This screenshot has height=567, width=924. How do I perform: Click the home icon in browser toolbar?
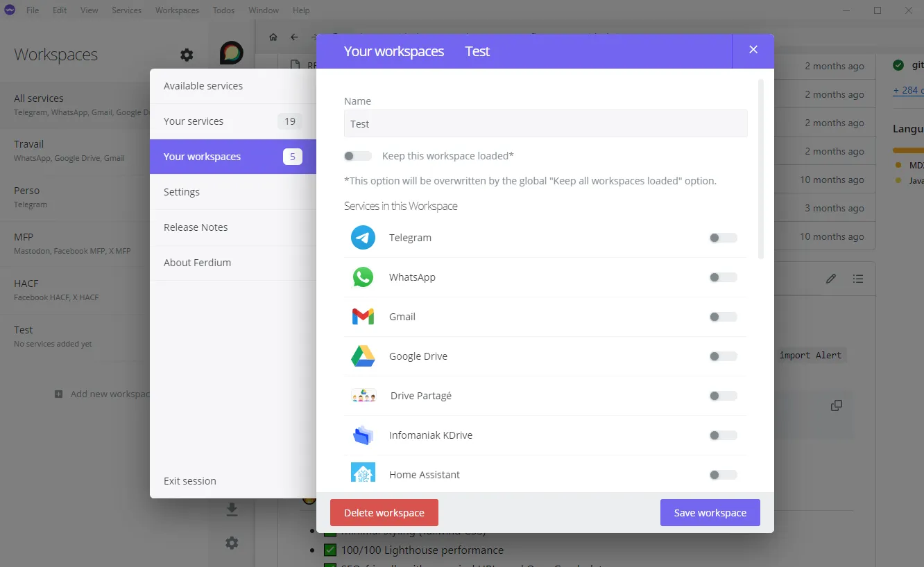273,37
